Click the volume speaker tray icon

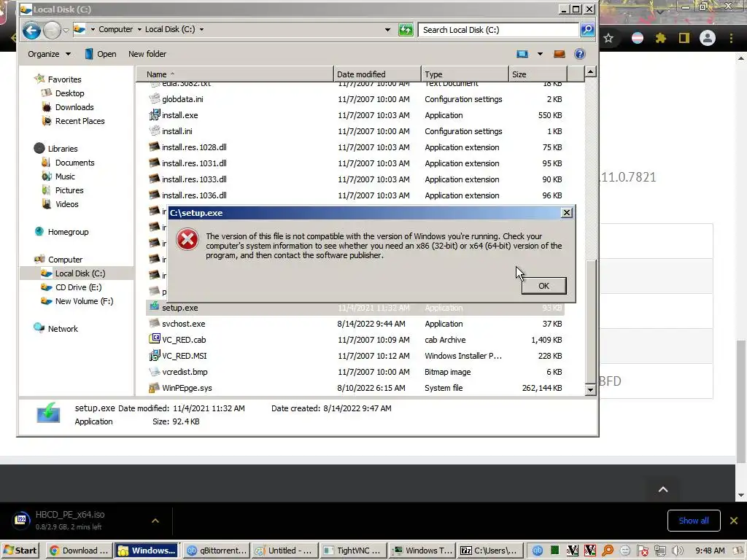click(676, 551)
